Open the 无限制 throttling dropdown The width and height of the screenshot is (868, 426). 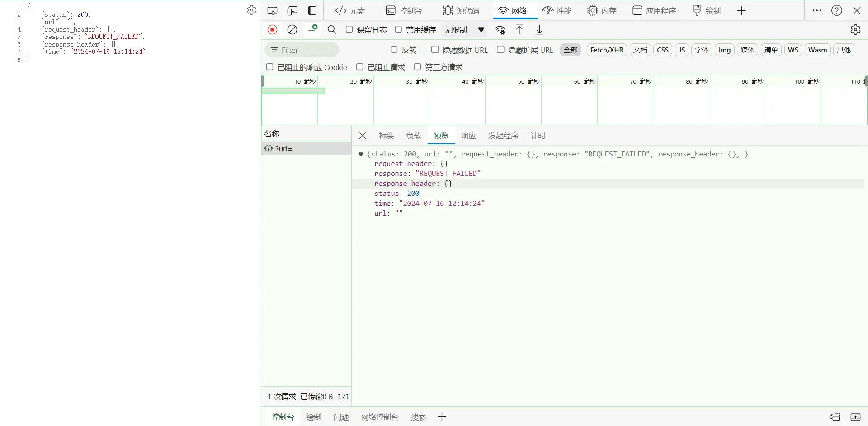[x=464, y=30]
